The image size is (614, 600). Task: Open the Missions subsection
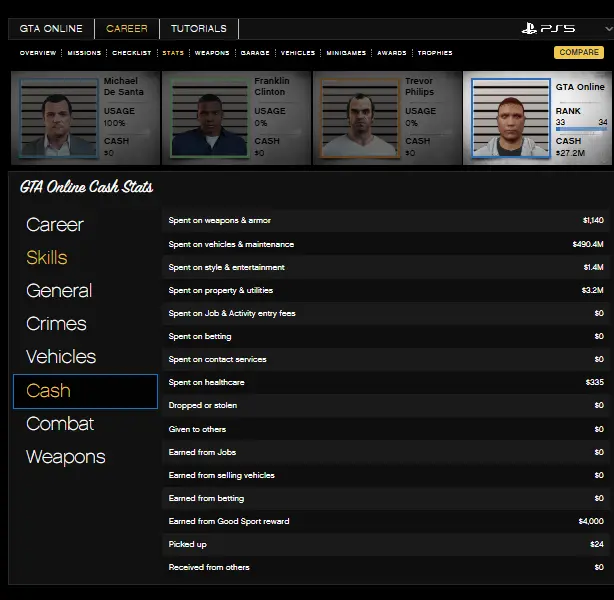pyautogui.click(x=84, y=53)
